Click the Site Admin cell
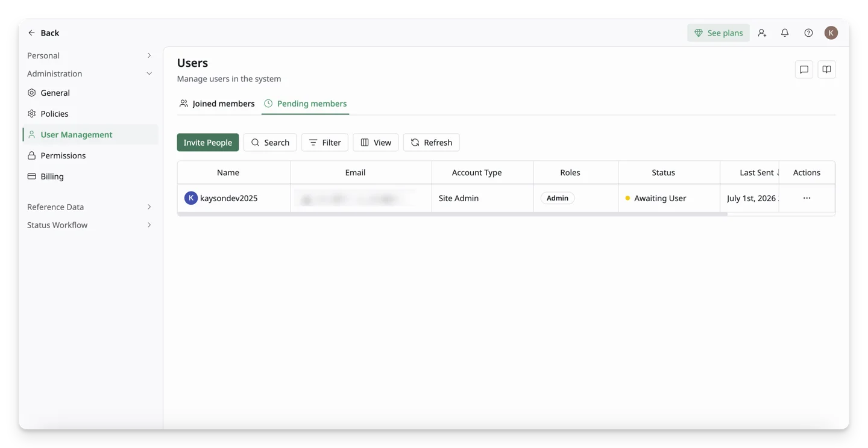This screenshot has width=868, height=448. click(x=483, y=198)
